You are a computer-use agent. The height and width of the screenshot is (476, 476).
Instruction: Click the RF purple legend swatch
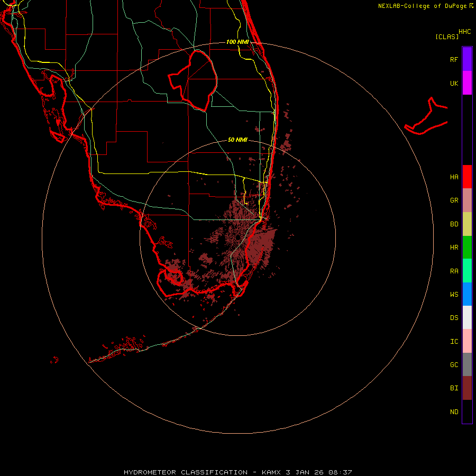tap(467, 59)
